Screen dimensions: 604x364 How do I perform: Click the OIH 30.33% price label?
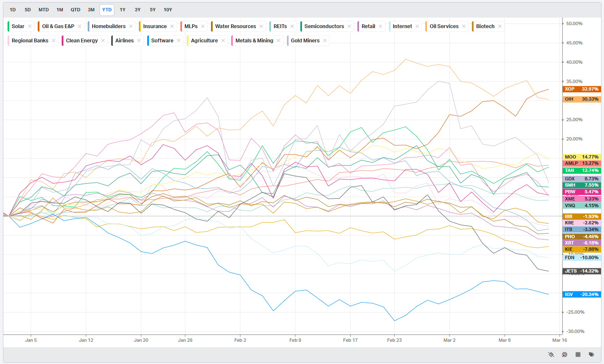pyautogui.click(x=582, y=99)
